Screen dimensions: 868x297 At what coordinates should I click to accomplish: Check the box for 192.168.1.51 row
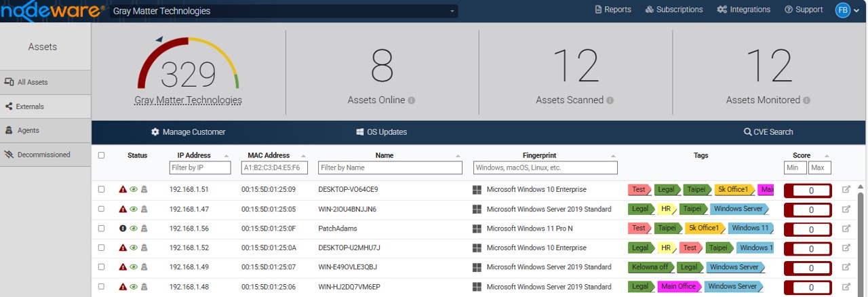tap(101, 190)
